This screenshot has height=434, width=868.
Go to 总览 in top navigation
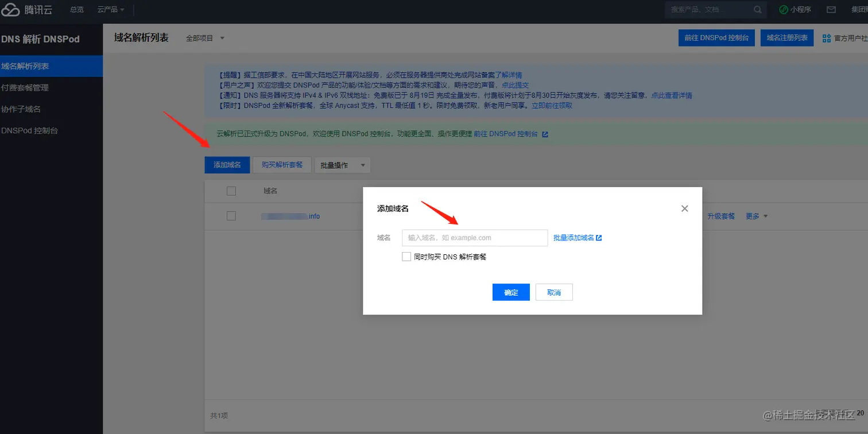click(76, 10)
